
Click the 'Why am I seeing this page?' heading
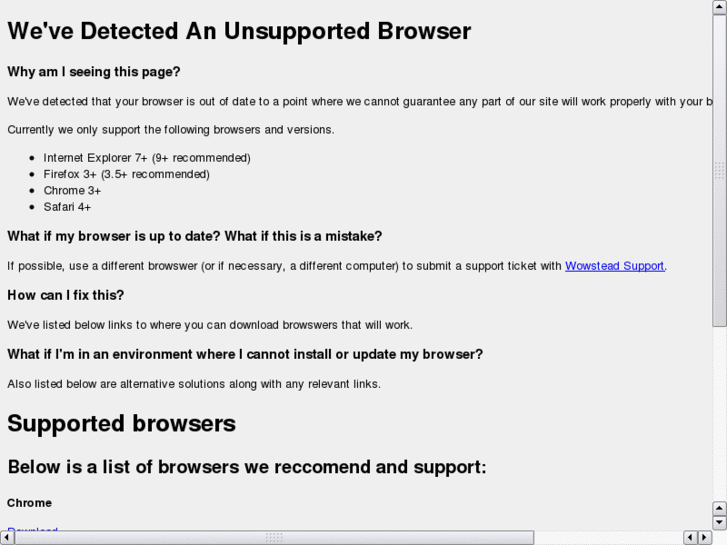point(108,72)
